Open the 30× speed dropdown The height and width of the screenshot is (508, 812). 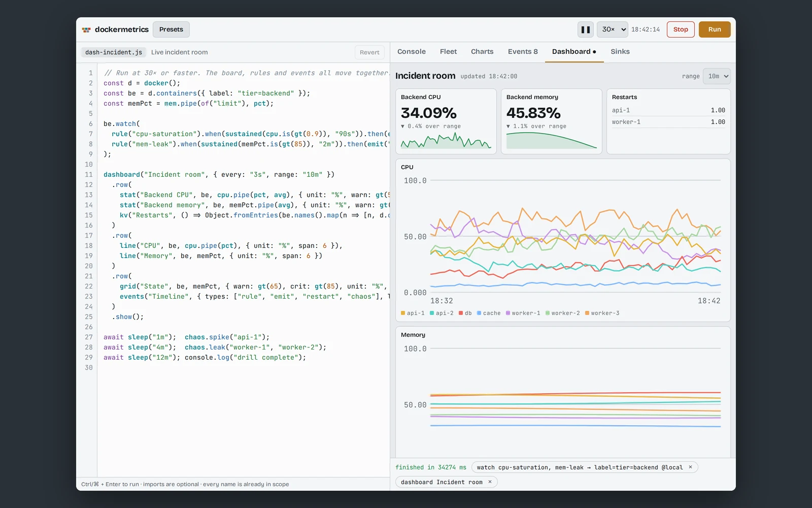[613, 29]
